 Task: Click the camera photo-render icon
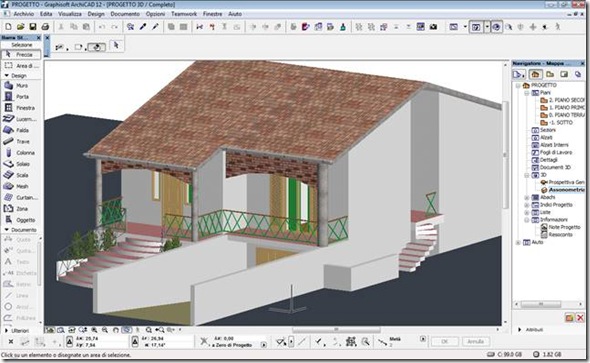point(433,27)
